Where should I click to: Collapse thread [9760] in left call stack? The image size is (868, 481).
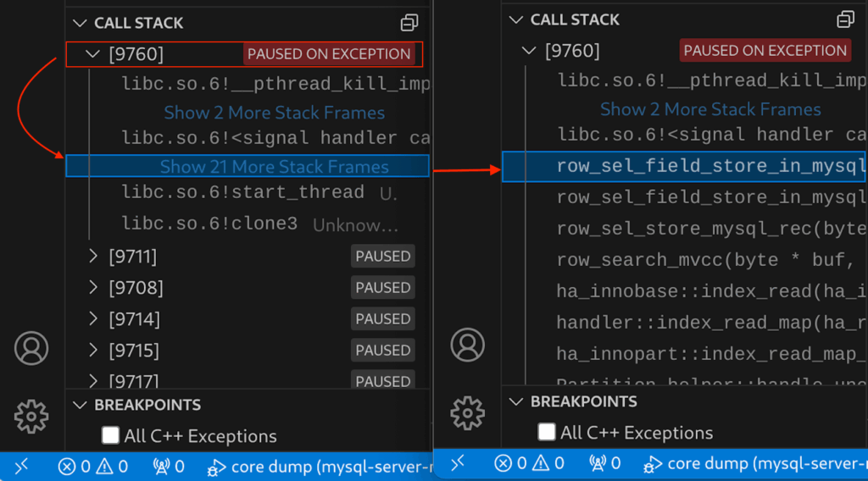93,54
